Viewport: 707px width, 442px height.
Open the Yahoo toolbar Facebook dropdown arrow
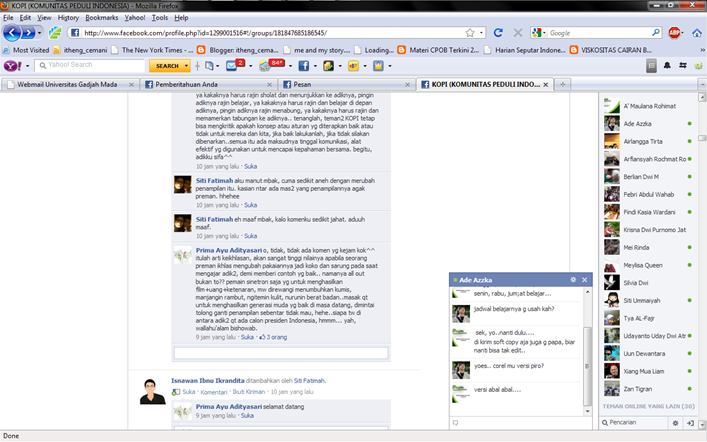(315, 66)
